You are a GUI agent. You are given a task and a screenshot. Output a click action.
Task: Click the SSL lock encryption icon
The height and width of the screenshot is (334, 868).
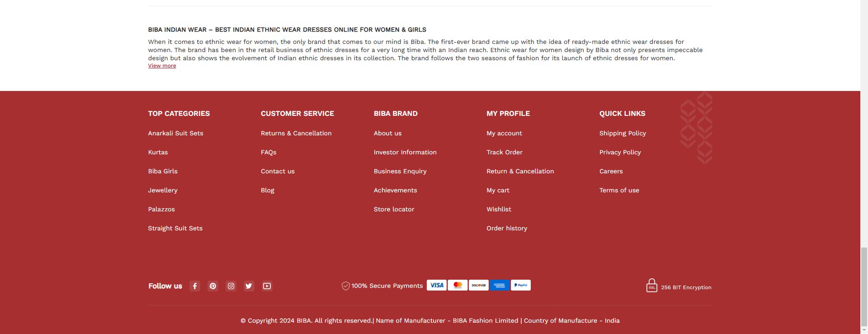(651, 286)
